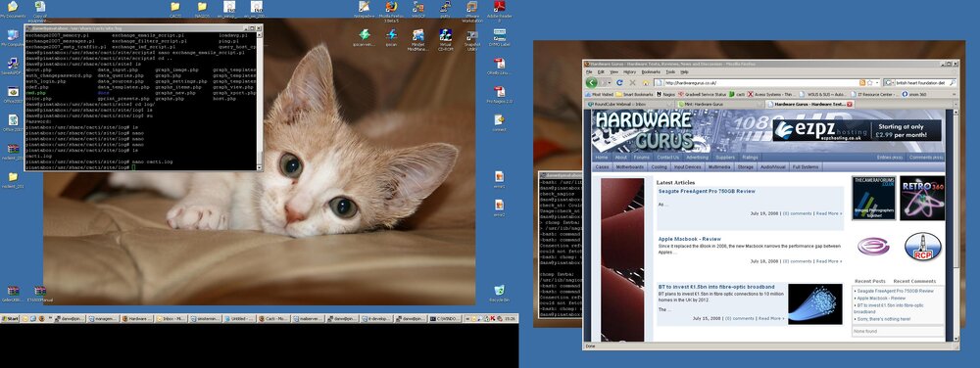
Task: Open the Firefox Home icon
Action: (x=646, y=82)
